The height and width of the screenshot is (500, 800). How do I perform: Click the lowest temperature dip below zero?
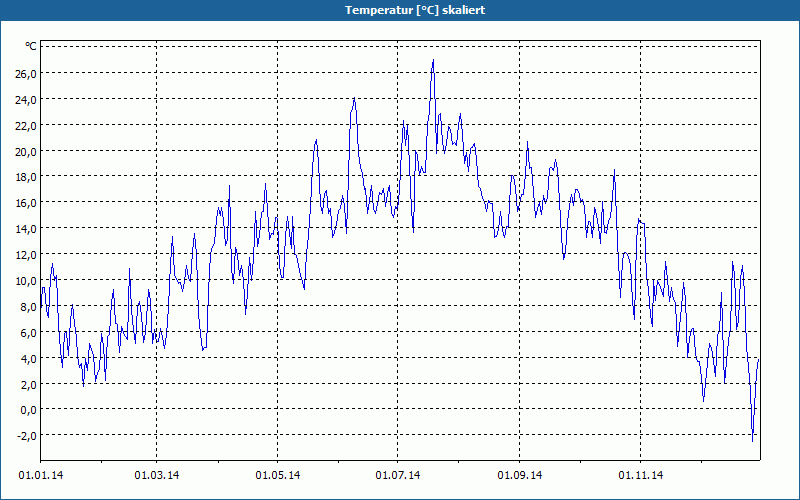753,439
